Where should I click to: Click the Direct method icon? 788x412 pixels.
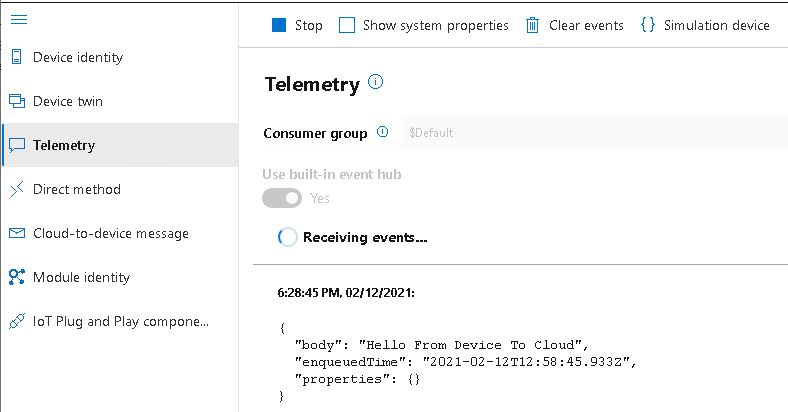click(x=16, y=189)
